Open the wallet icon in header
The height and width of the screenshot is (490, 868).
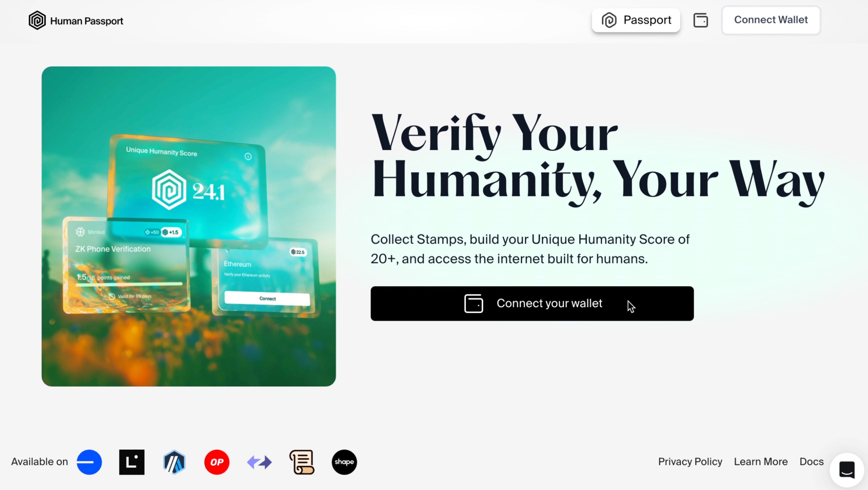pos(701,20)
